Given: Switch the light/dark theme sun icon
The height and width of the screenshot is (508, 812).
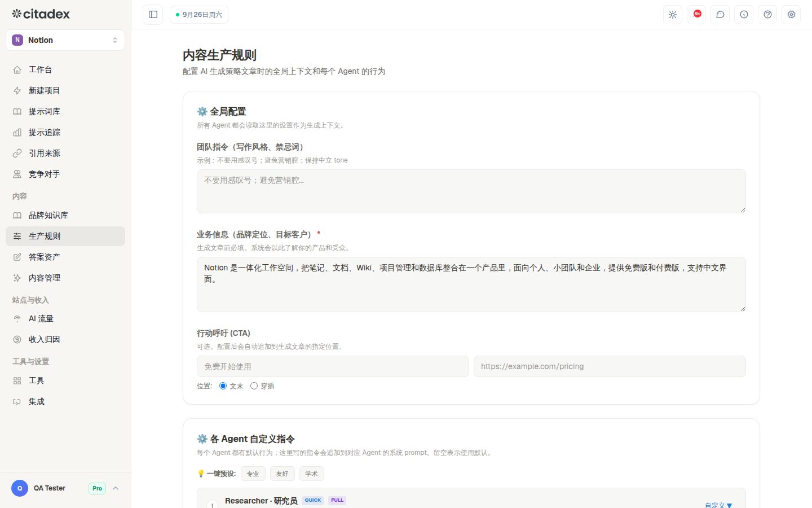Looking at the screenshot, I should [x=673, y=15].
